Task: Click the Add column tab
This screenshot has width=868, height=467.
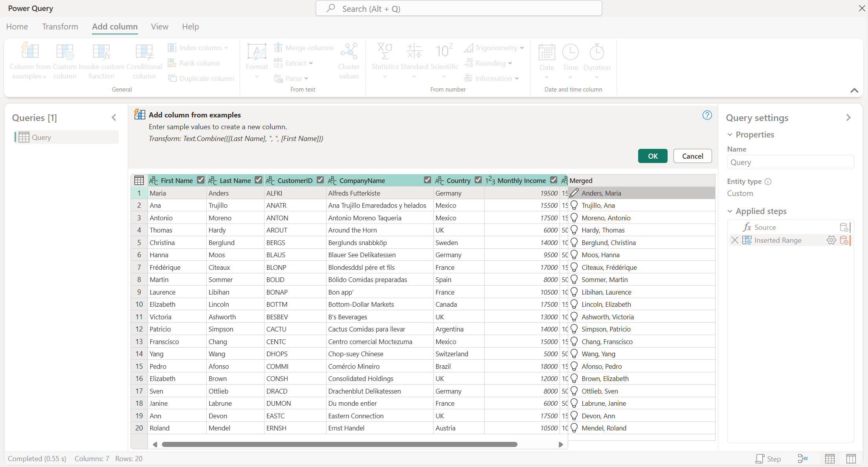Action: click(x=114, y=26)
